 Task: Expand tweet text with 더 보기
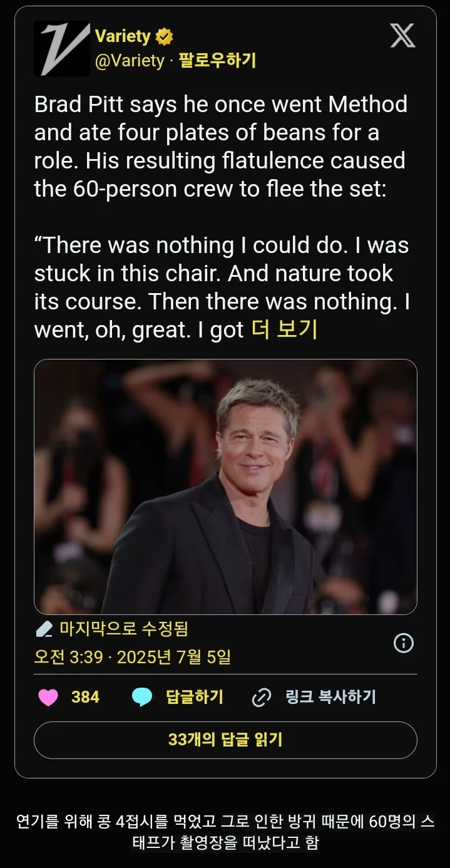pyautogui.click(x=284, y=329)
